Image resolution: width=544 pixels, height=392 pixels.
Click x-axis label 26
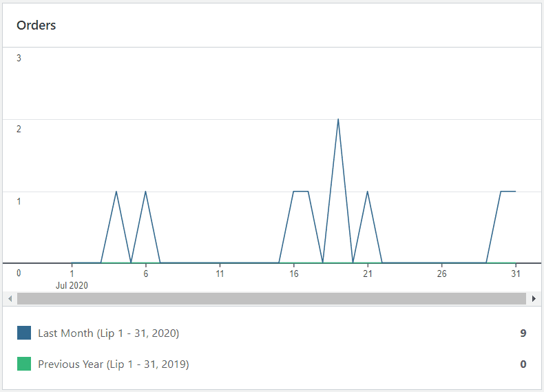click(441, 274)
